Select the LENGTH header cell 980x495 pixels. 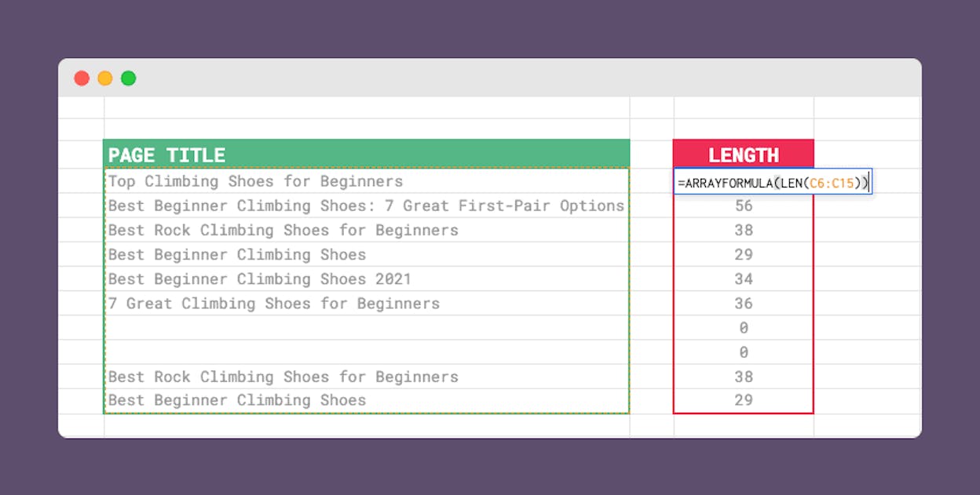click(744, 154)
